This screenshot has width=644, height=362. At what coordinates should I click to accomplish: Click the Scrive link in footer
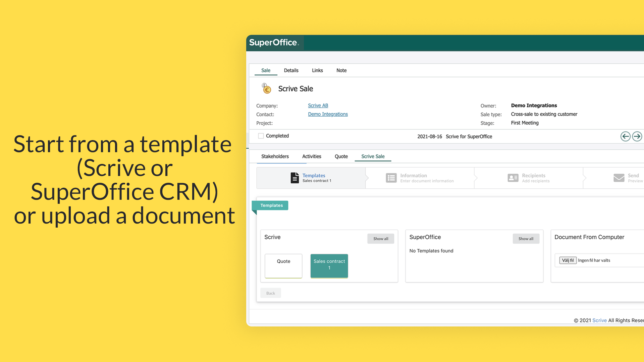point(599,320)
